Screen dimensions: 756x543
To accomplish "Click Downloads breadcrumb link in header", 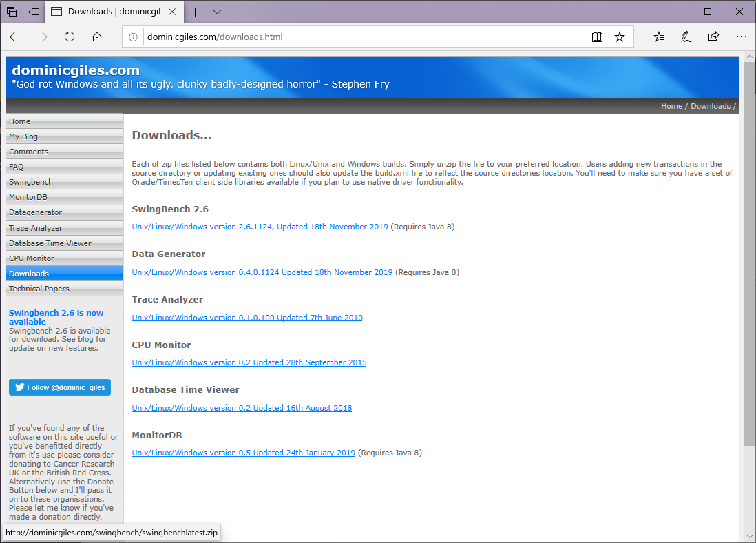I will point(711,106).
